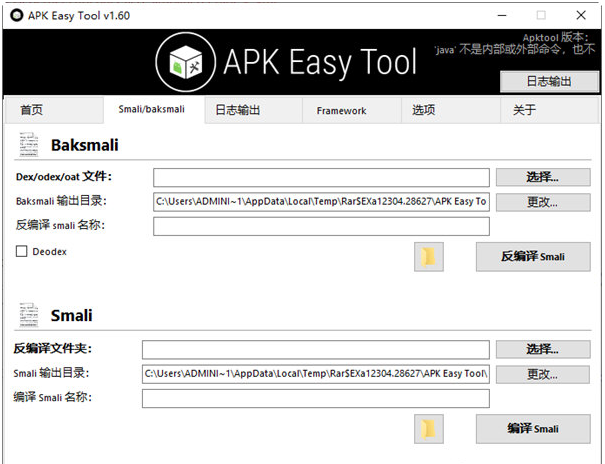Click the 日志输出 button in header
The width and height of the screenshot is (605, 464).
pos(549,81)
